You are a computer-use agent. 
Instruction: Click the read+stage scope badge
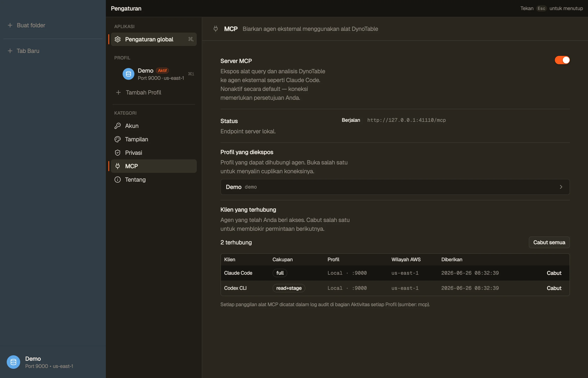pyautogui.click(x=289, y=288)
